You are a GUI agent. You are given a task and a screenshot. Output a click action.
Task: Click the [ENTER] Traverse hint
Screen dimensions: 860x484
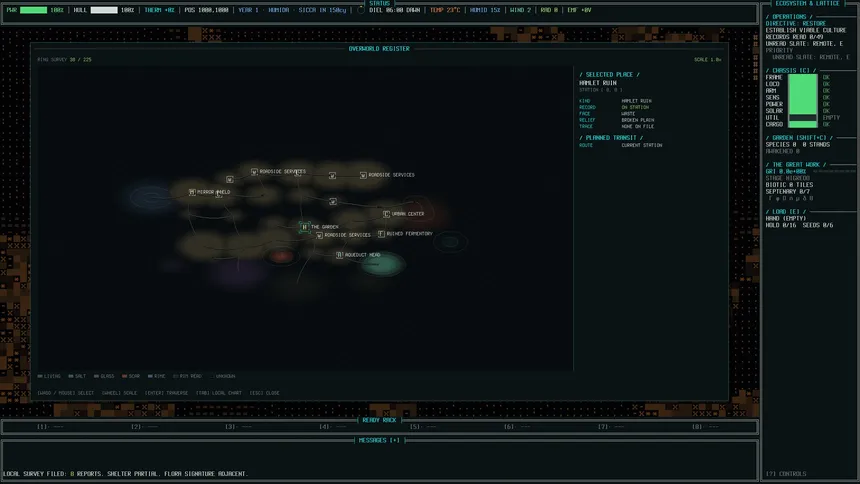166,393
